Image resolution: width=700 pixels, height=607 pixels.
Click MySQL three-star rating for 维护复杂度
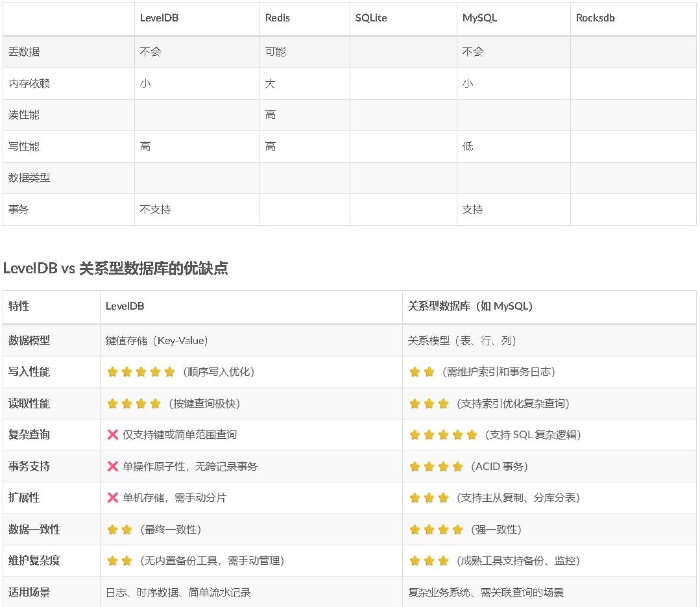coord(429,560)
